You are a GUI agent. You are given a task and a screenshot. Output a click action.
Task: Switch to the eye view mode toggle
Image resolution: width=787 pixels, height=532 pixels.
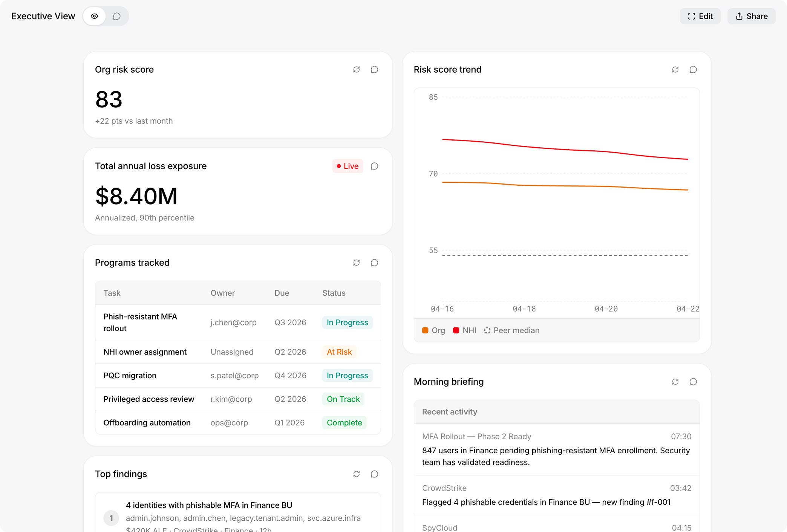click(95, 16)
